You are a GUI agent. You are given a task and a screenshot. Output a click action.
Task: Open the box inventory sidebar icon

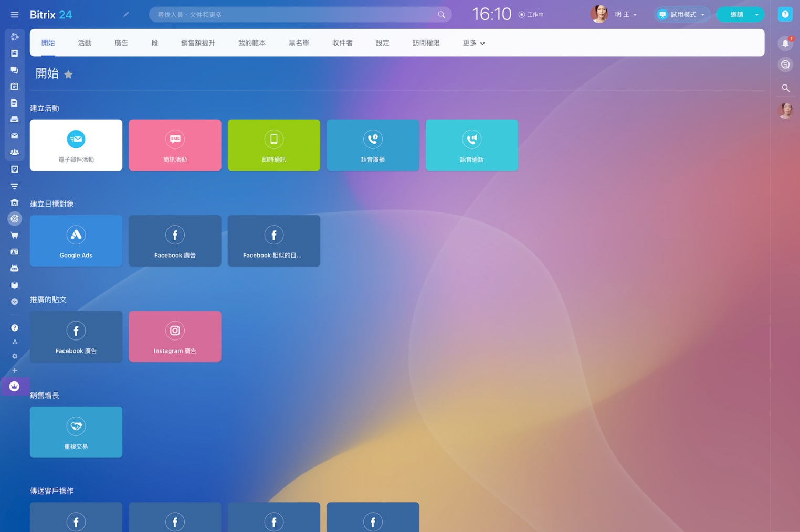[15, 285]
